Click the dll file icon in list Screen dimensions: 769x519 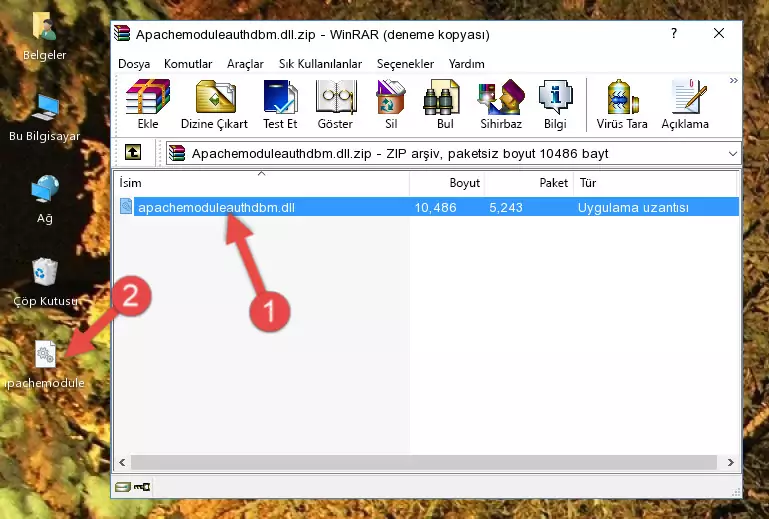click(126, 207)
